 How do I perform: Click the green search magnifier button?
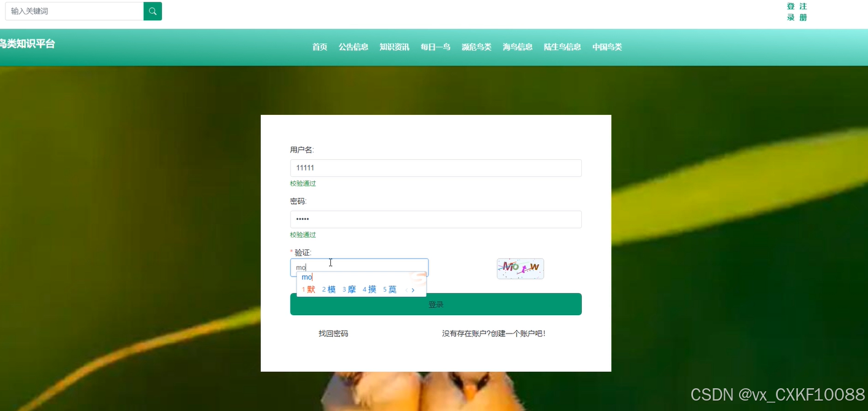coord(153,11)
